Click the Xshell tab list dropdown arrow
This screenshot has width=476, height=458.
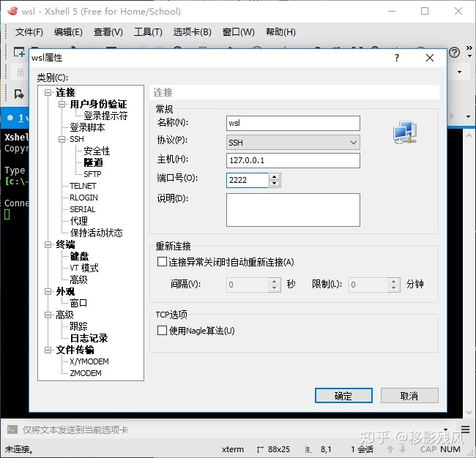point(469,116)
